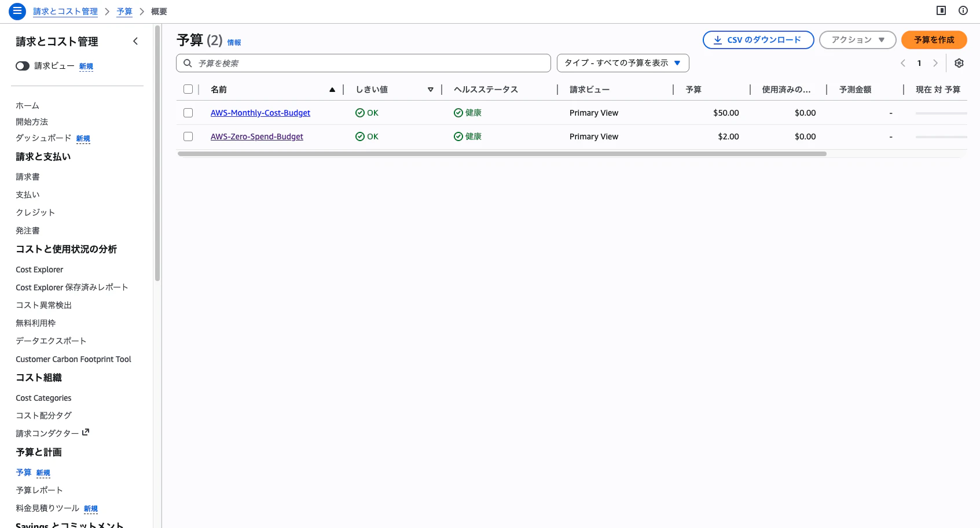Click the info icon in the top corner
The image size is (980, 528).
coord(963,11)
